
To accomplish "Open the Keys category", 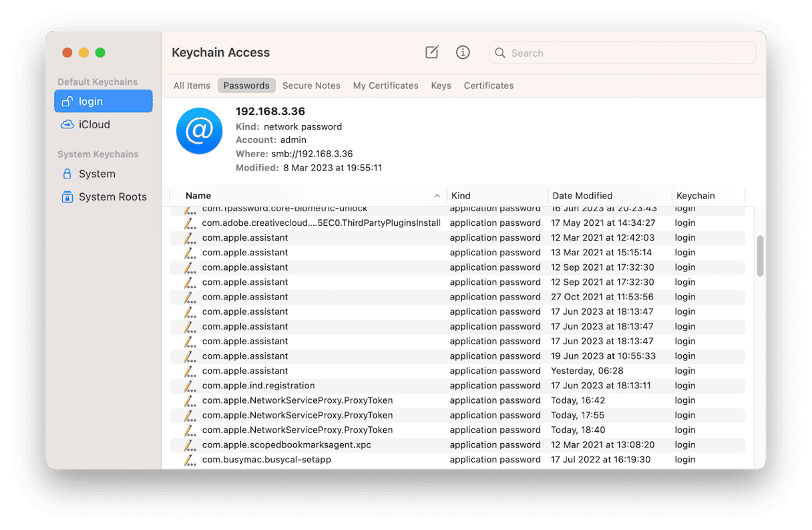I will (441, 86).
